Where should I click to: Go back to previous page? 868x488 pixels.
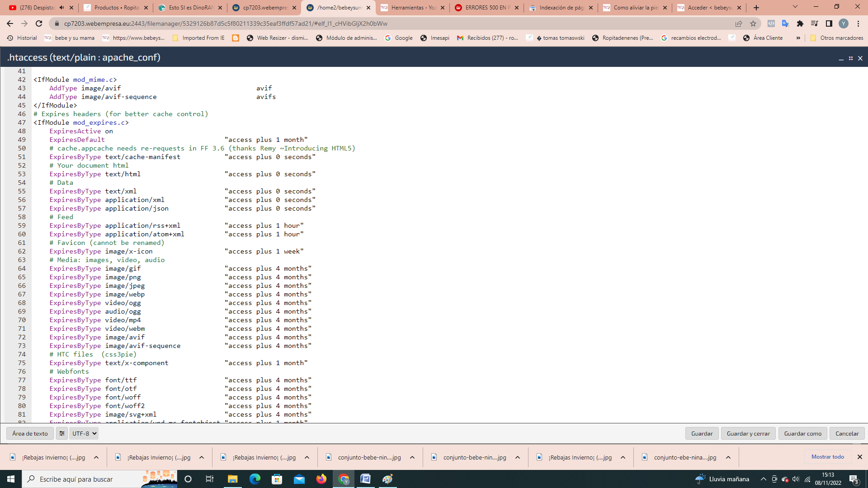coord(10,23)
